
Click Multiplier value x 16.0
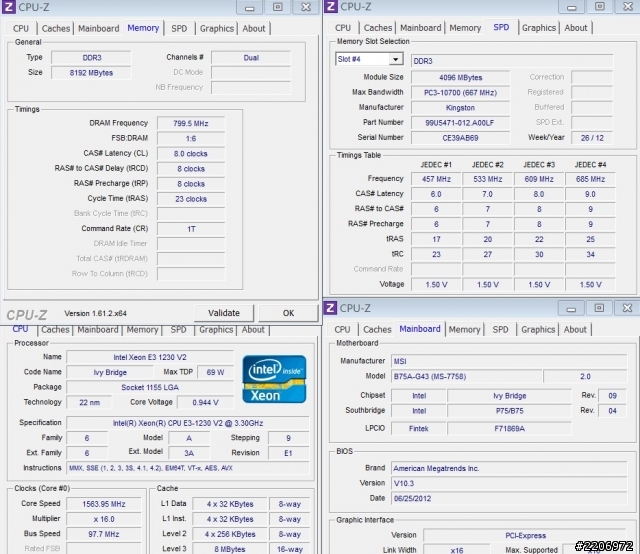click(x=104, y=519)
